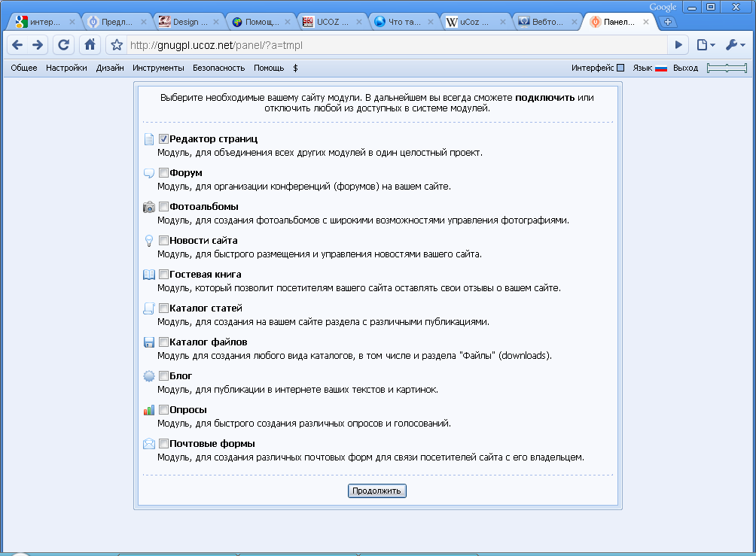This screenshot has height=556, width=756.
Task: Click the camera icon beside Фотоальбомы
Action: click(149, 207)
